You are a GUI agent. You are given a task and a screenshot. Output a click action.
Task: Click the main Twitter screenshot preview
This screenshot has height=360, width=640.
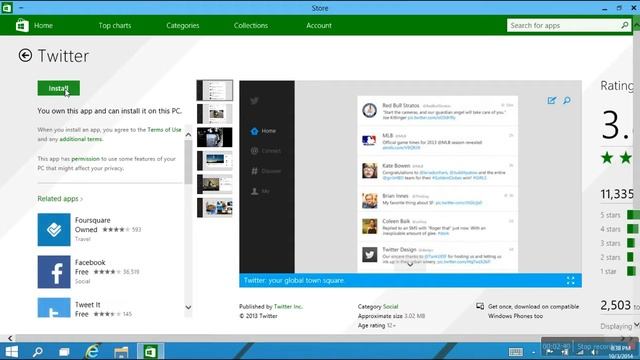coord(410,177)
